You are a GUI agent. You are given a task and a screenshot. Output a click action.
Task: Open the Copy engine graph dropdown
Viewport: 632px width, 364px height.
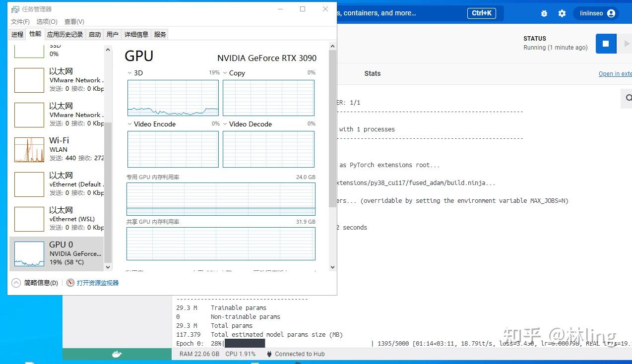(x=225, y=73)
